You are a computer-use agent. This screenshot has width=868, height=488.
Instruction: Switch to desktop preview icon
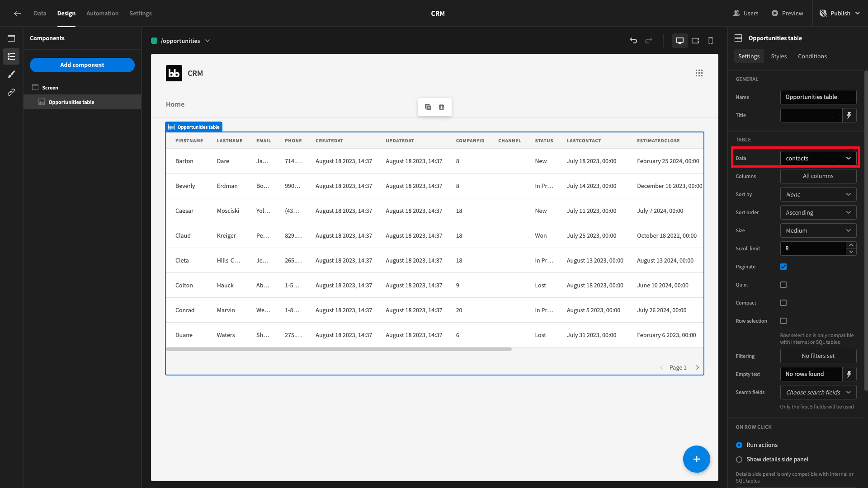679,41
